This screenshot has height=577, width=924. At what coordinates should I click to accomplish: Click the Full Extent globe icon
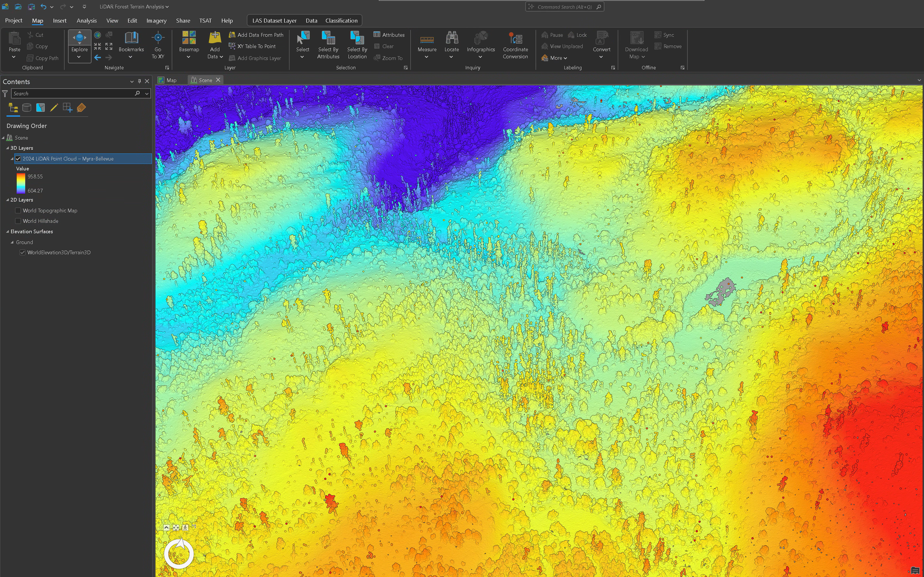tap(98, 35)
